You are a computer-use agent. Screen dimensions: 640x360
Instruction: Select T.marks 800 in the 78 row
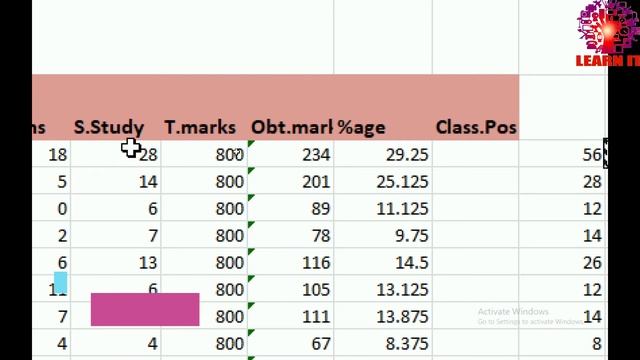[x=204, y=235]
